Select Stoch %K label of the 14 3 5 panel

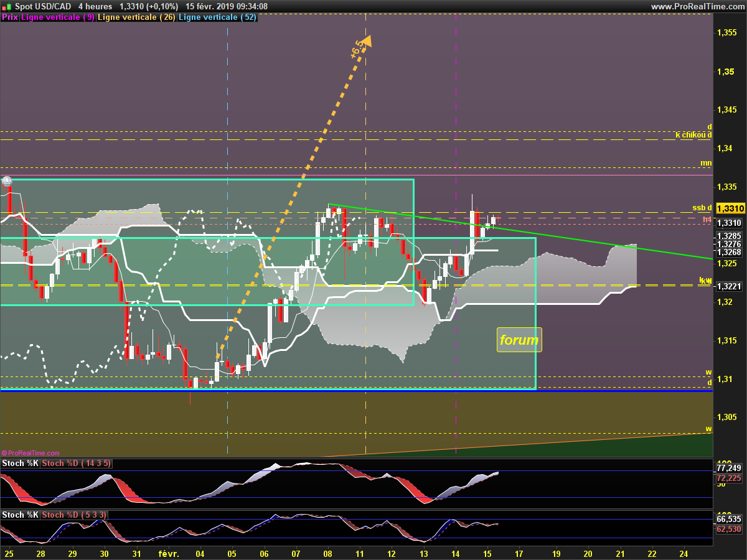pos(20,464)
